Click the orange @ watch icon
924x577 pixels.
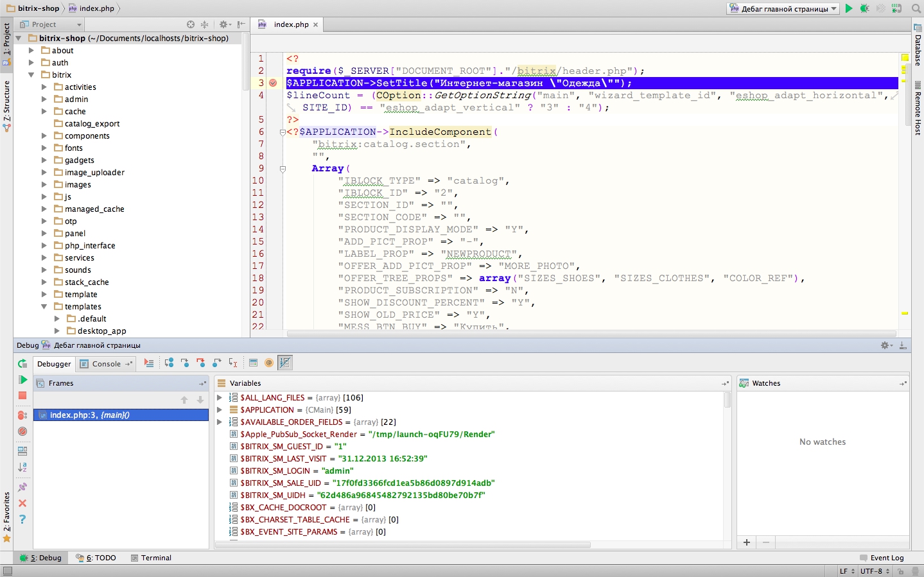click(x=269, y=363)
